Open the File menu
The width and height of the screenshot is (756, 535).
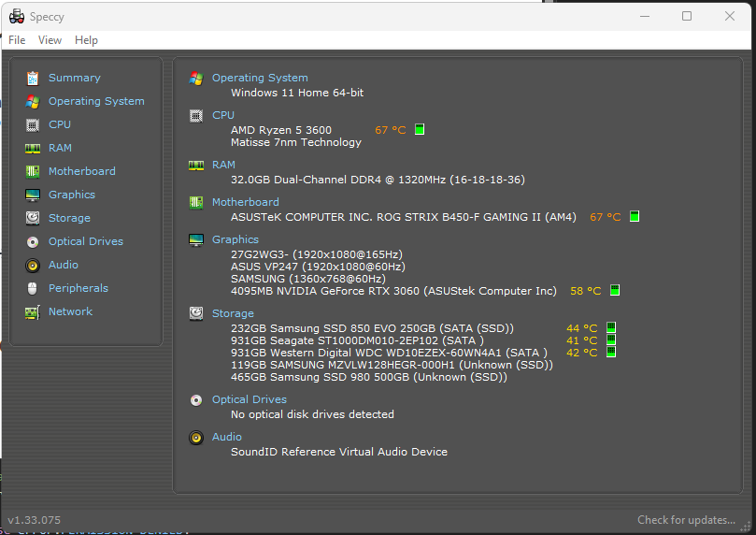click(17, 40)
